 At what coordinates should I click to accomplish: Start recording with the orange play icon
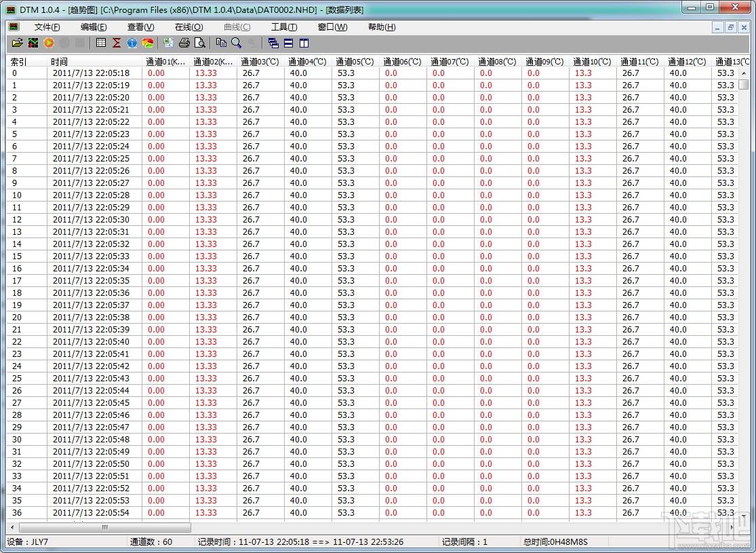49,43
